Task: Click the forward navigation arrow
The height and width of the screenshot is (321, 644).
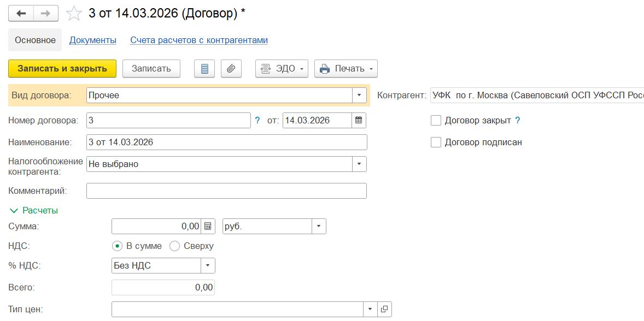Action: [46, 13]
